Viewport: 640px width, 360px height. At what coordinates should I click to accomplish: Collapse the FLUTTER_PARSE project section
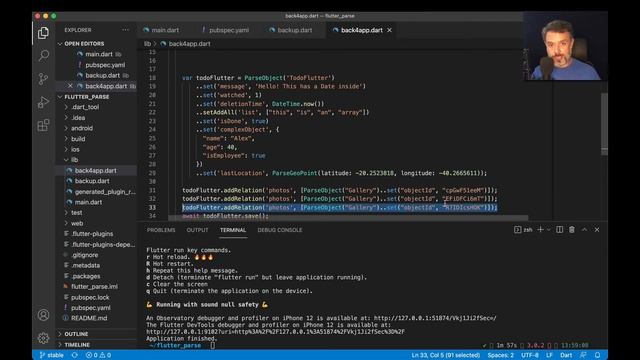click(87, 97)
